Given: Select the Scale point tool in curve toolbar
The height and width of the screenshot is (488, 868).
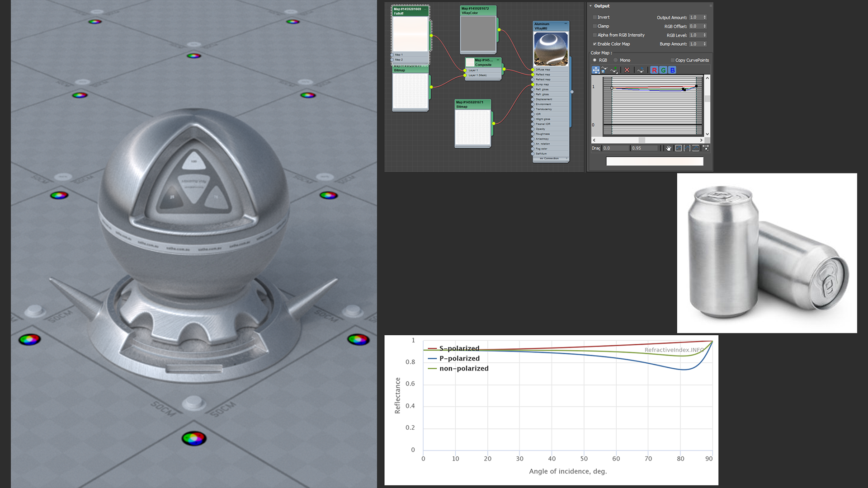Looking at the screenshot, I should pos(604,70).
